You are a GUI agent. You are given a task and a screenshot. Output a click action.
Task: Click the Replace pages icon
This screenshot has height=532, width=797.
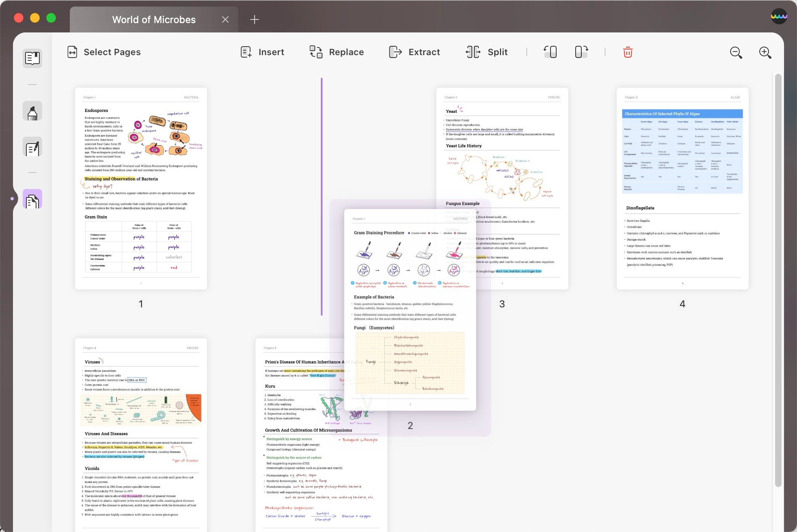coord(316,52)
